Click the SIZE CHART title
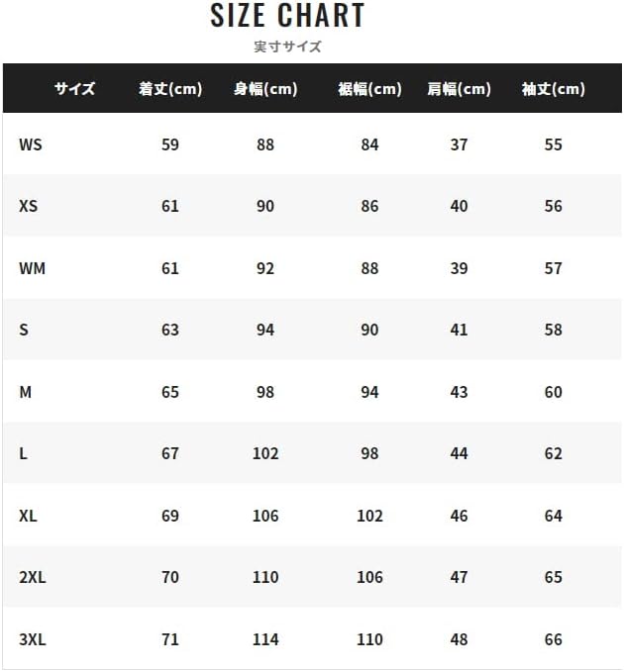This screenshot has width=624, height=672. pos(287,16)
